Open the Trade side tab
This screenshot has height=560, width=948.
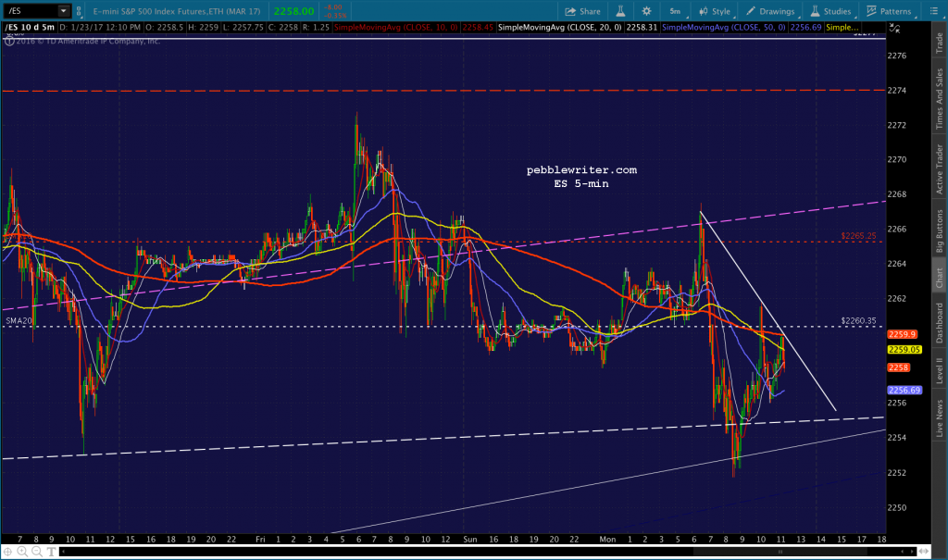click(x=940, y=43)
